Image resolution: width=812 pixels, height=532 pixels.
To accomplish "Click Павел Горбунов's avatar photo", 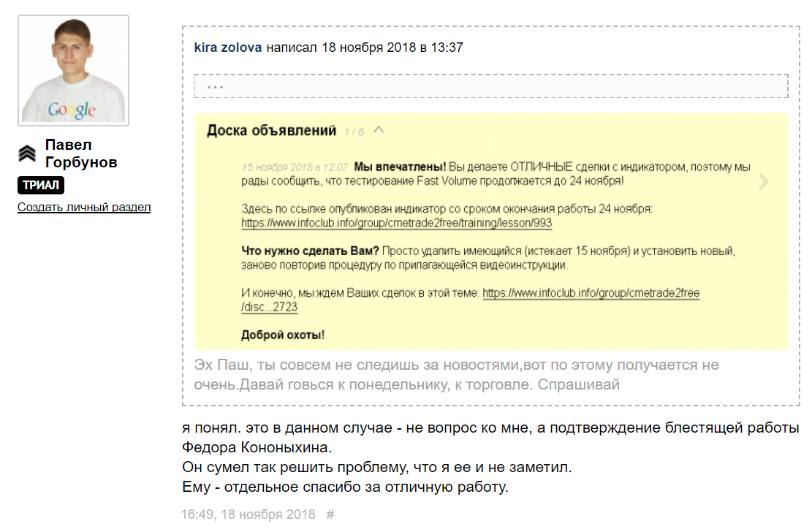I will pos(73,70).
